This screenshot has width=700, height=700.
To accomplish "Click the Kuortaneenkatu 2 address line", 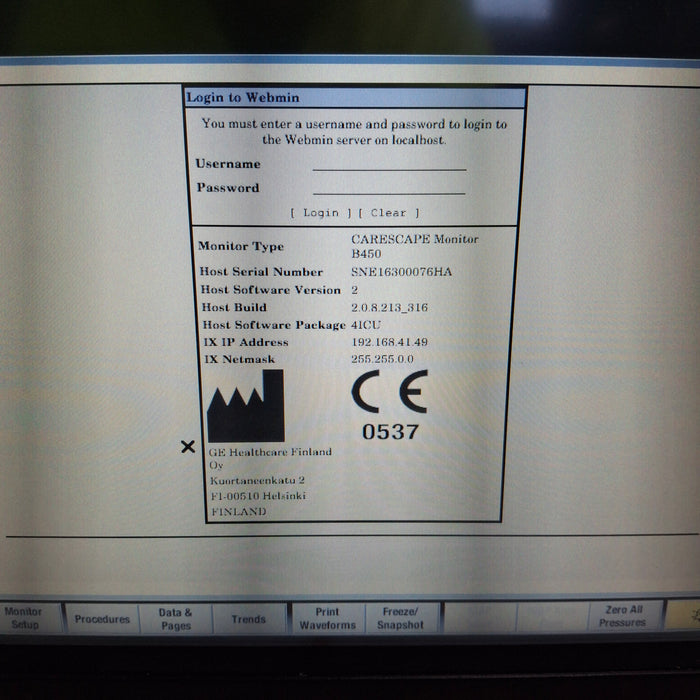I will tap(257, 480).
